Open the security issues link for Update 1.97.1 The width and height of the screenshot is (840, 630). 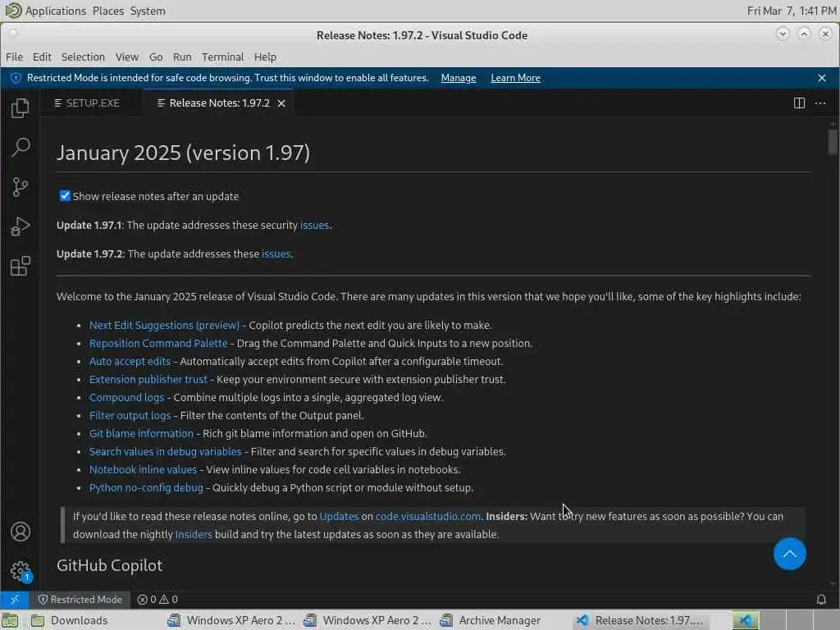314,226
